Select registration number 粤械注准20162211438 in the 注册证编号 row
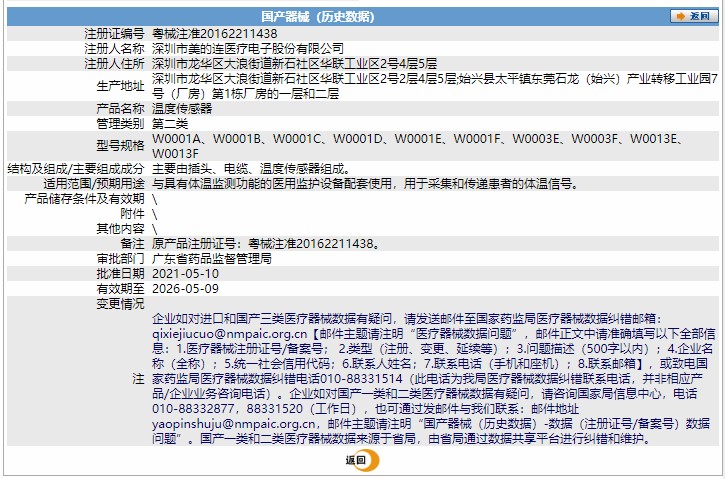Screen dimensions: 725x479 coord(215,34)
